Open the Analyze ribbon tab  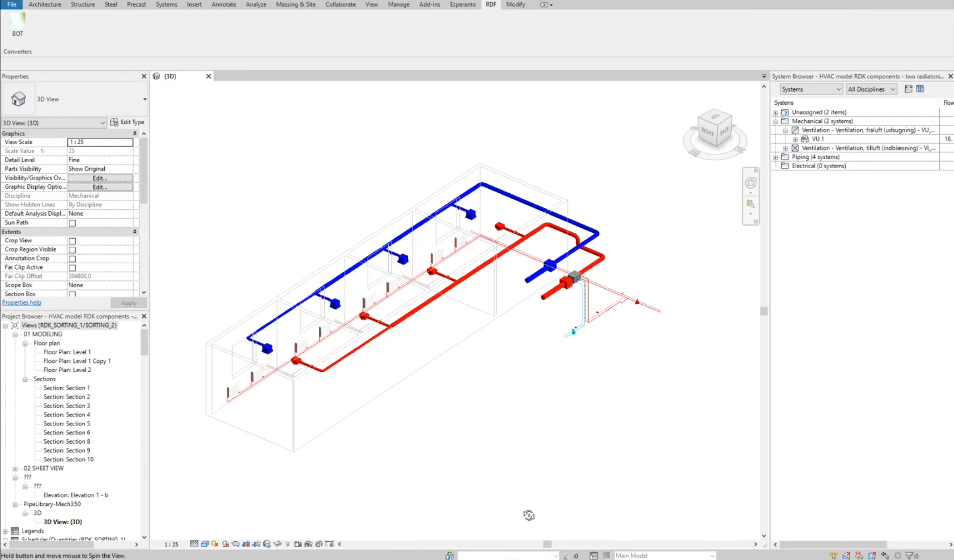pos(256,4)
